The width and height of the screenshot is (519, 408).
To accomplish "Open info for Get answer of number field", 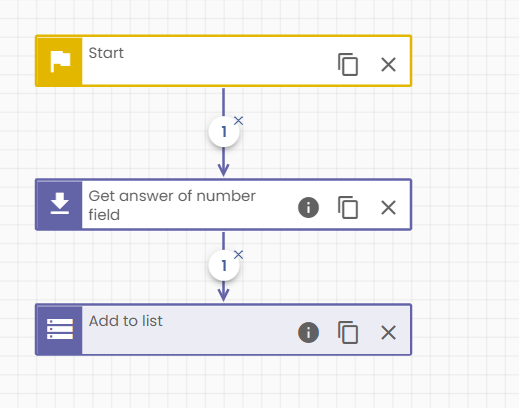I will [x=308, y=207].
